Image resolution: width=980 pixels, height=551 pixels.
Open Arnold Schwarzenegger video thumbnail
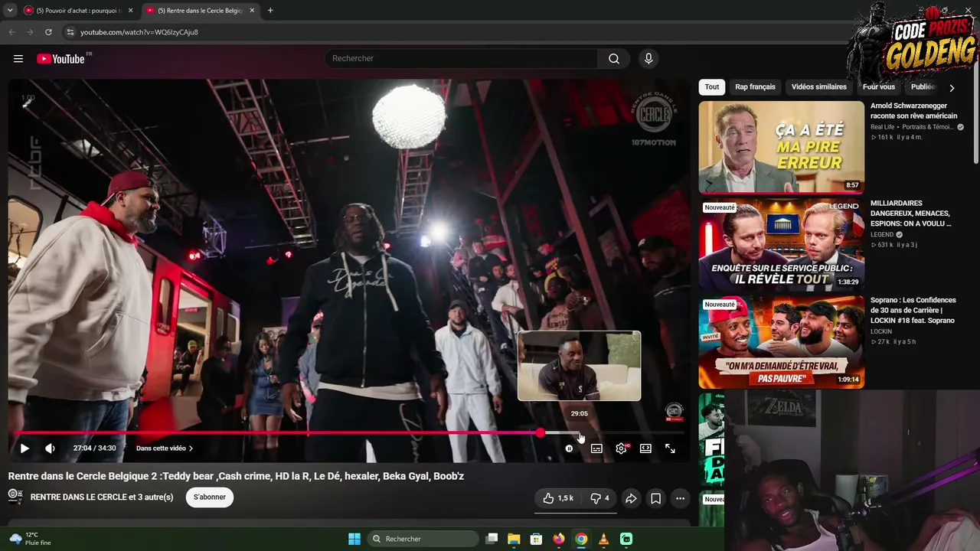point(781,147)
